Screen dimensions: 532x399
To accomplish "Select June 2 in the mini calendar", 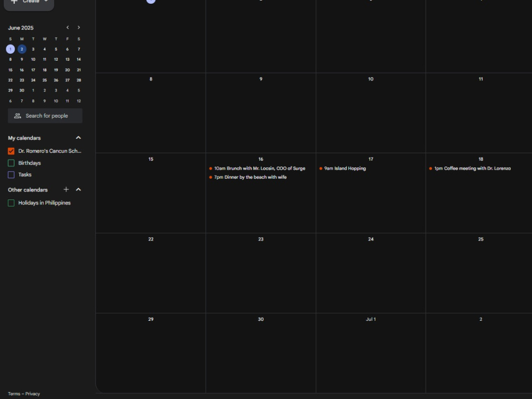I will pos(22,49).
